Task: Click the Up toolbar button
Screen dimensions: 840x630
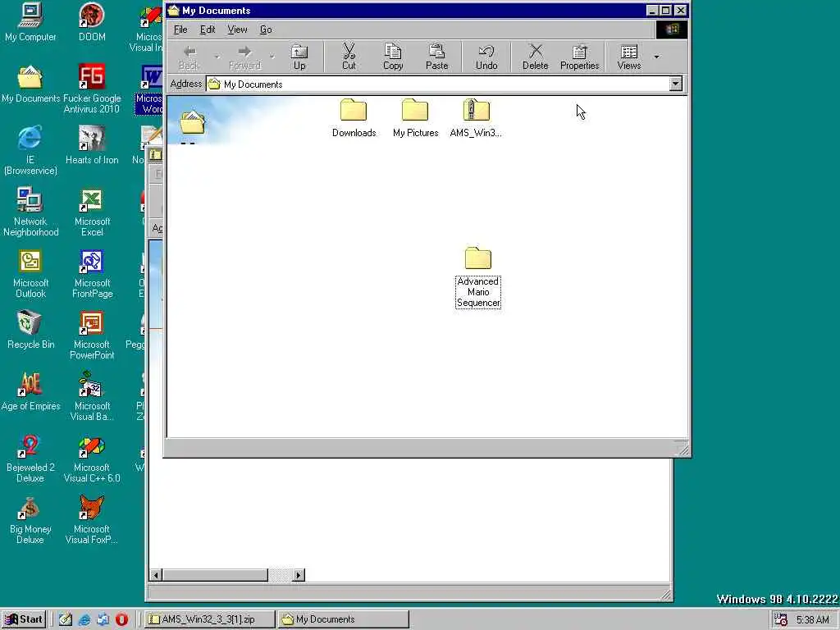Action: pyautogui.click(x=299, y=57)
